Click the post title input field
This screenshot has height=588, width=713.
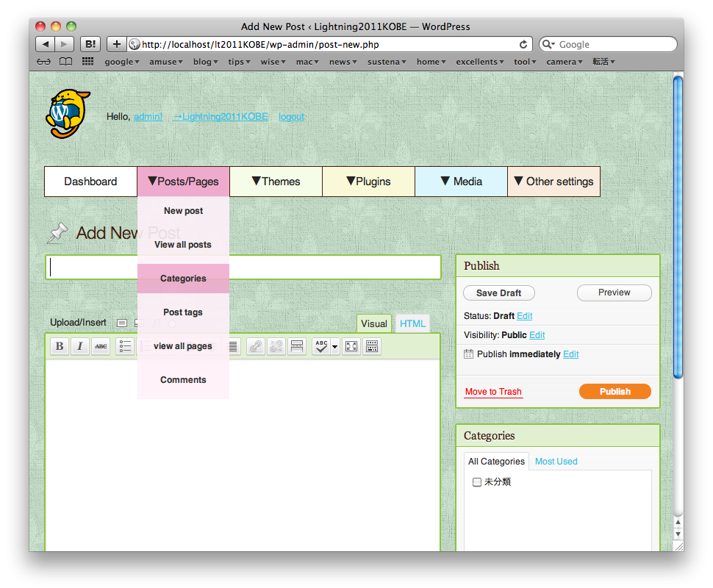243,268
